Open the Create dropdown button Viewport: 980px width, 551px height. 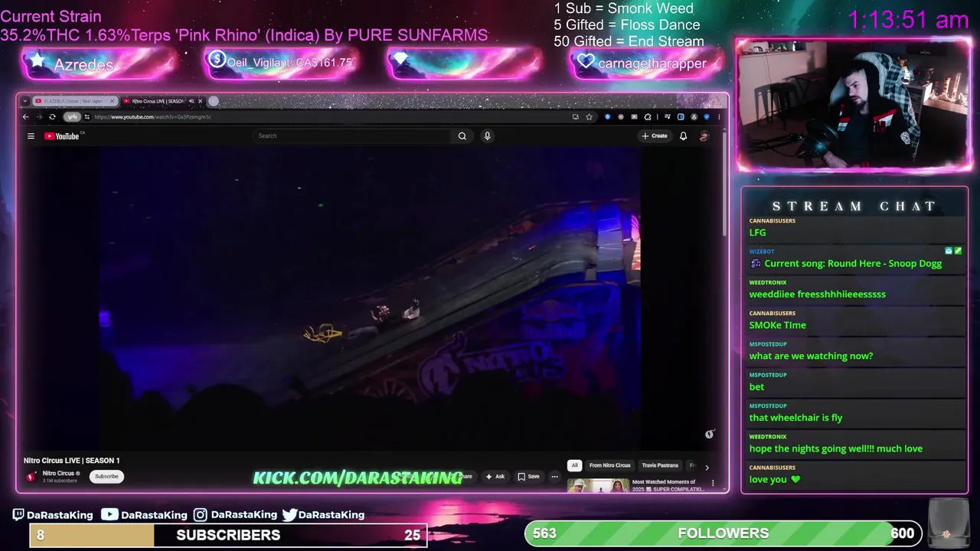[x=655, y=136]
